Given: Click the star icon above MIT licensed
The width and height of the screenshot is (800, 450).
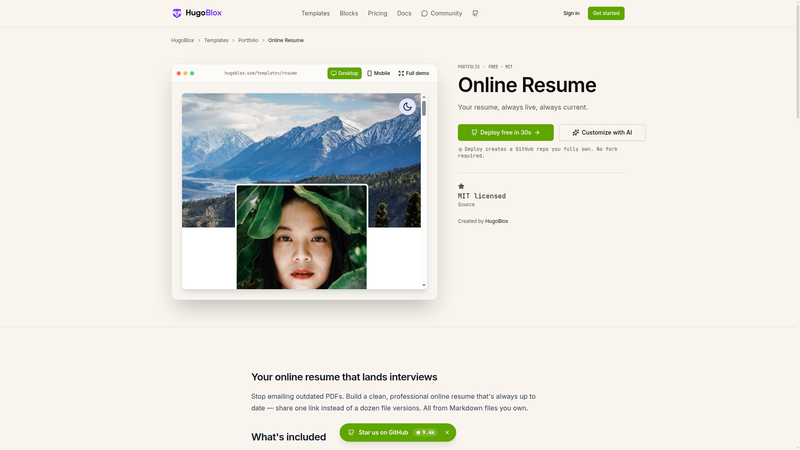Looking at the screenshot, I should [x=461, y=186].
